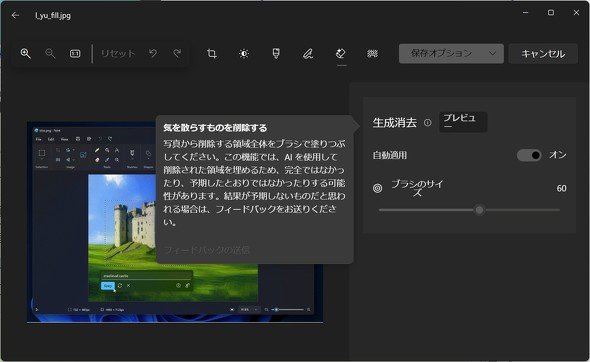
Task: Open the background blur tool
Action: pos(373,54)
